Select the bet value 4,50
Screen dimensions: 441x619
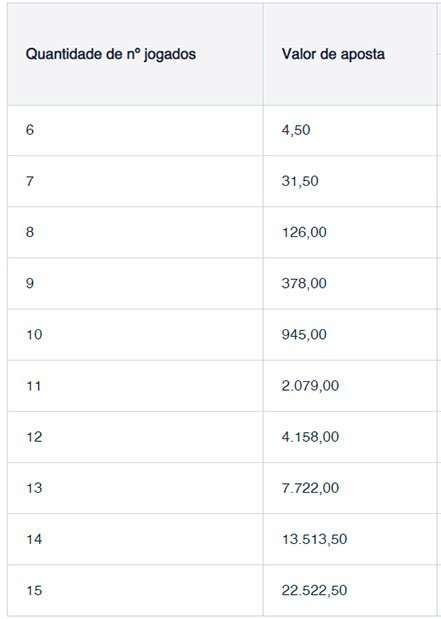(296, 130)
